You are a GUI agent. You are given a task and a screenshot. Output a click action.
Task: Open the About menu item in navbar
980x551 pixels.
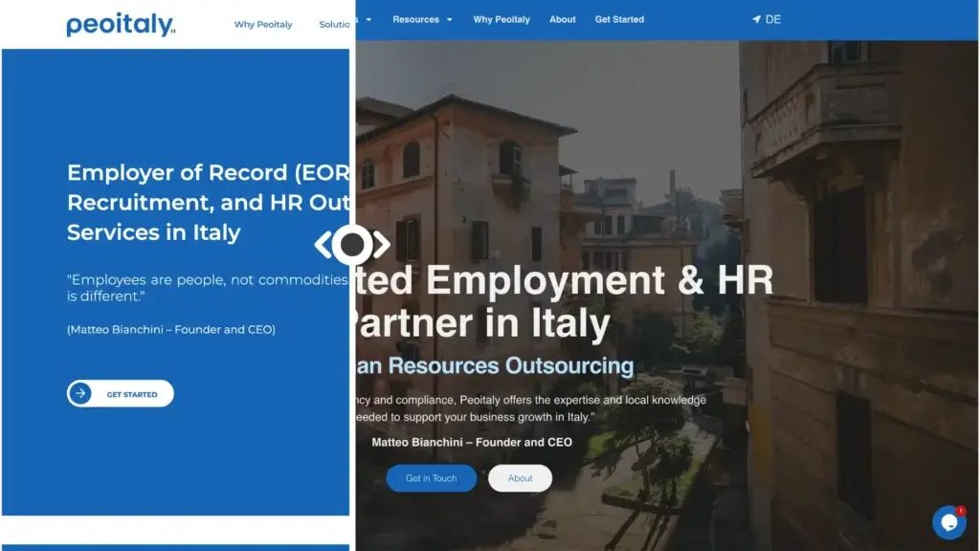pyautogui.click(x=563, y=19)
